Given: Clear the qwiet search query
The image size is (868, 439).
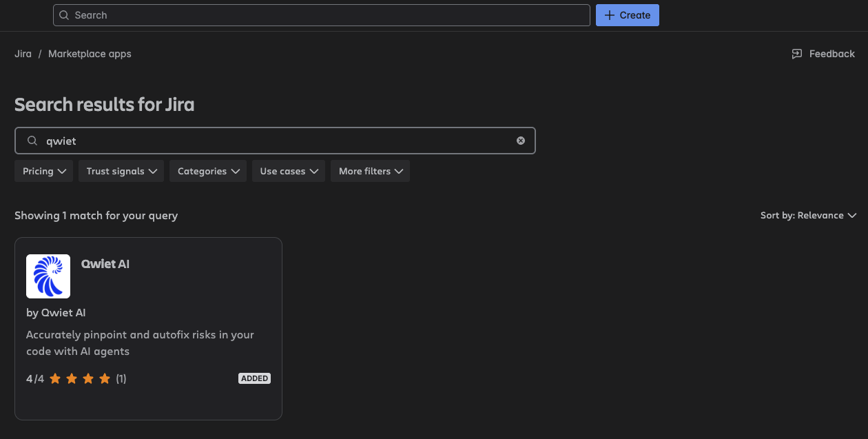Looking at the screenshot, I should point(521,141).
